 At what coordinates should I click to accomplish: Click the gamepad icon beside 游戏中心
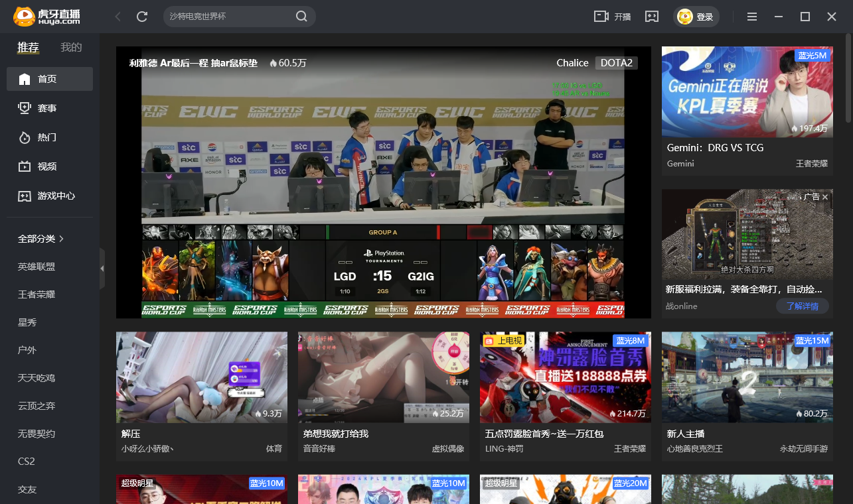pos(25,196)
